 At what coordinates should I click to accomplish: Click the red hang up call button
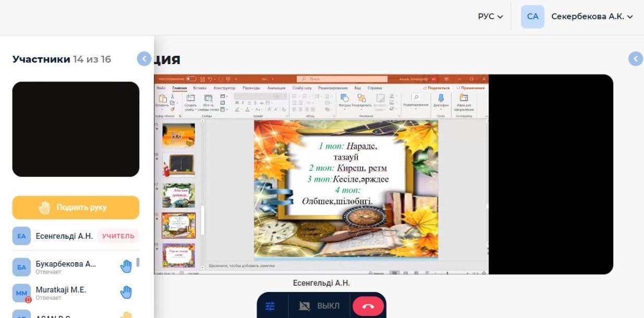(x=368, y=306)
